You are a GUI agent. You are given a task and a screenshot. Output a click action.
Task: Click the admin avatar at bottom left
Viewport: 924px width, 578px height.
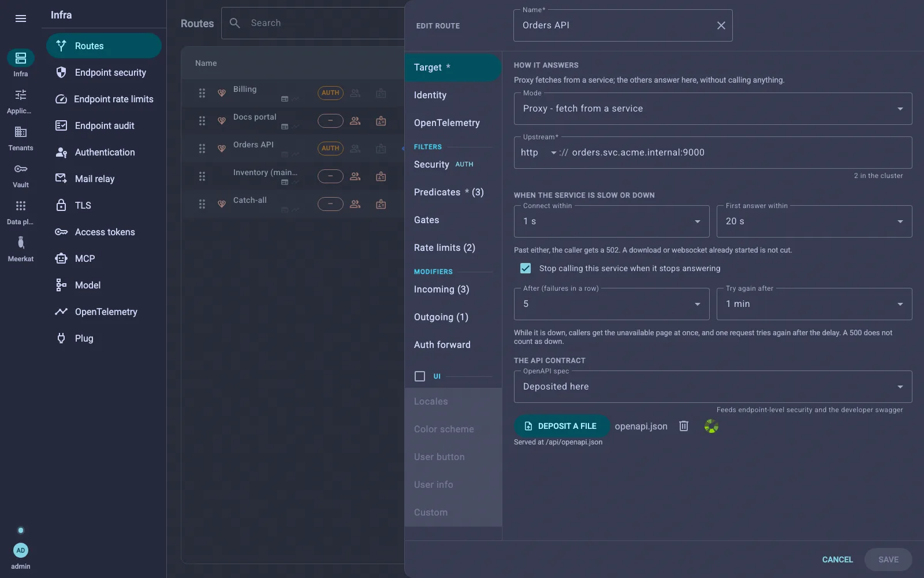click(x=21, y=550)
